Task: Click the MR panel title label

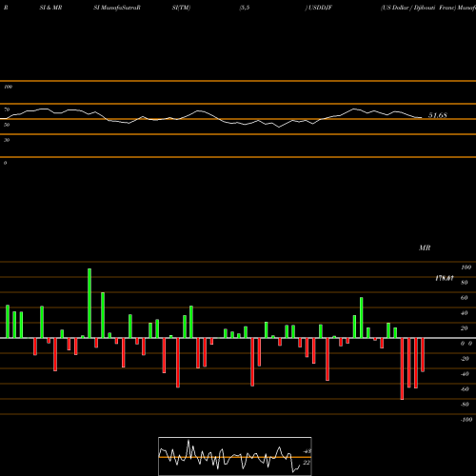Action: point(425,248)
